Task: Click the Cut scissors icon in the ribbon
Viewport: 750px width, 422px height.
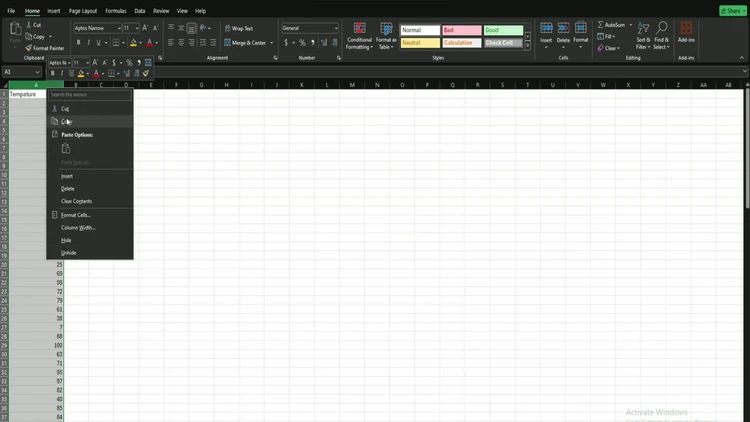Action: coord(29,25)
